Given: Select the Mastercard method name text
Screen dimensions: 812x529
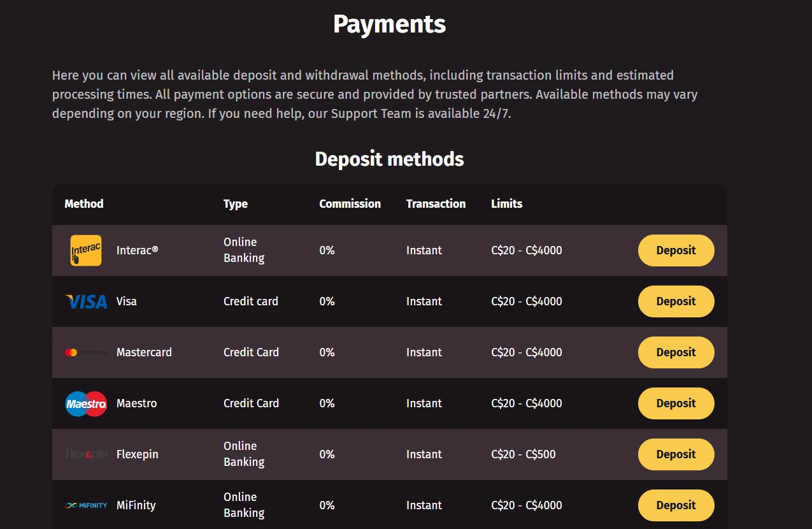Looking at the screenshot, I should (144, 352).
